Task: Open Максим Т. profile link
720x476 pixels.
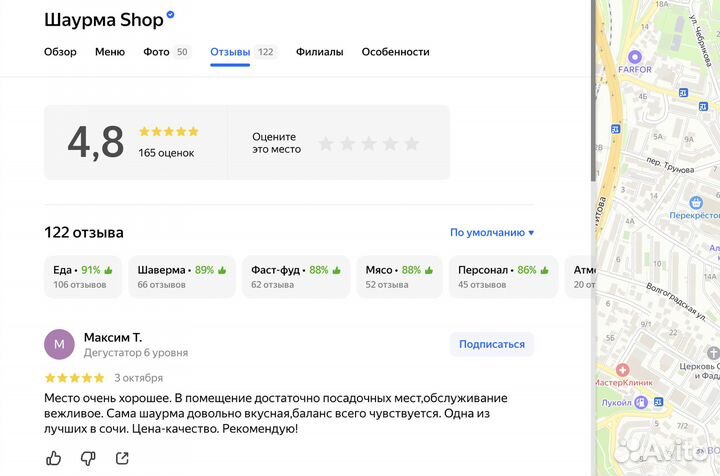Action: (112, 337)
